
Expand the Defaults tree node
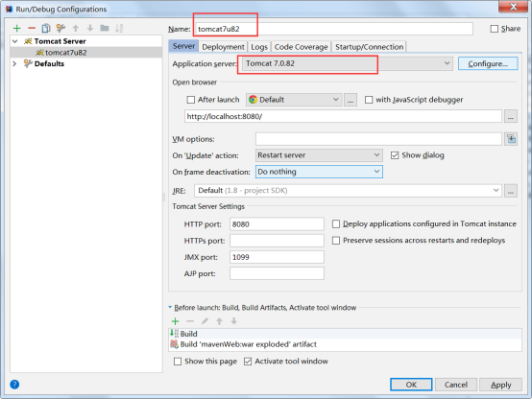14,63
